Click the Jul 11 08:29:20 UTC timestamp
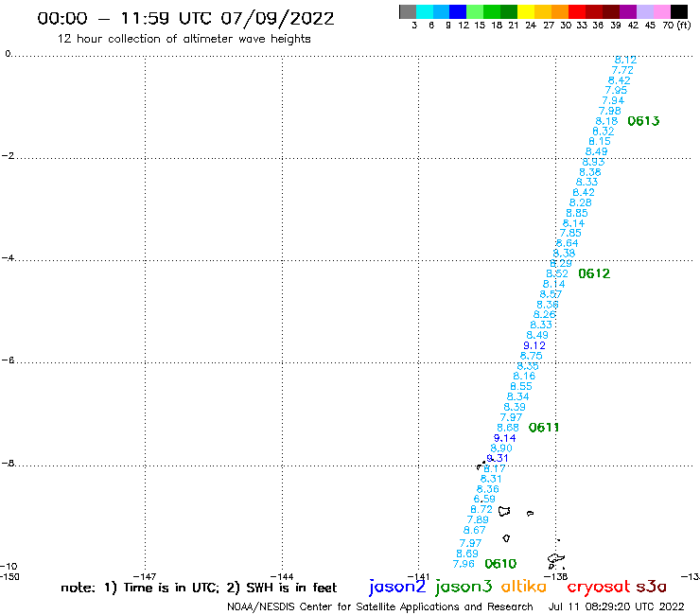 pyautogui.click(x=616, y=606)
